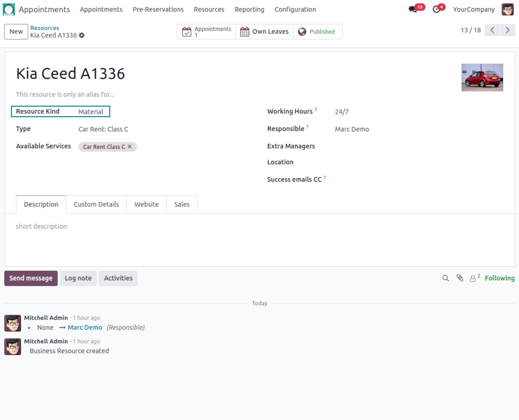Search messages with the magnifier icon
This screenshot has width=519, height=420.
click(x=446, y=278)
